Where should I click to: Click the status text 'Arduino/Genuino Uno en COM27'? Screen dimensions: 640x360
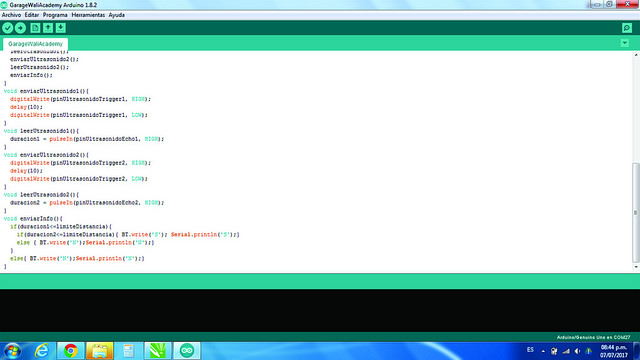pos(593,338)
